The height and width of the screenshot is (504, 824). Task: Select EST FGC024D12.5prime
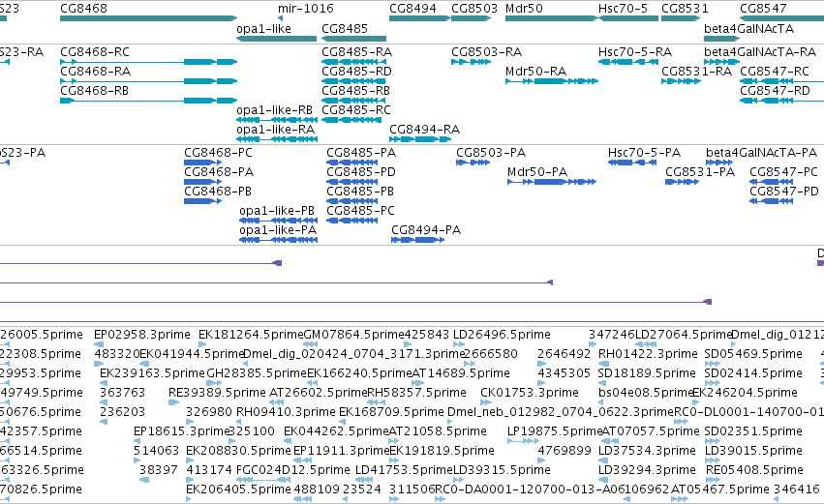coord(293,471)
